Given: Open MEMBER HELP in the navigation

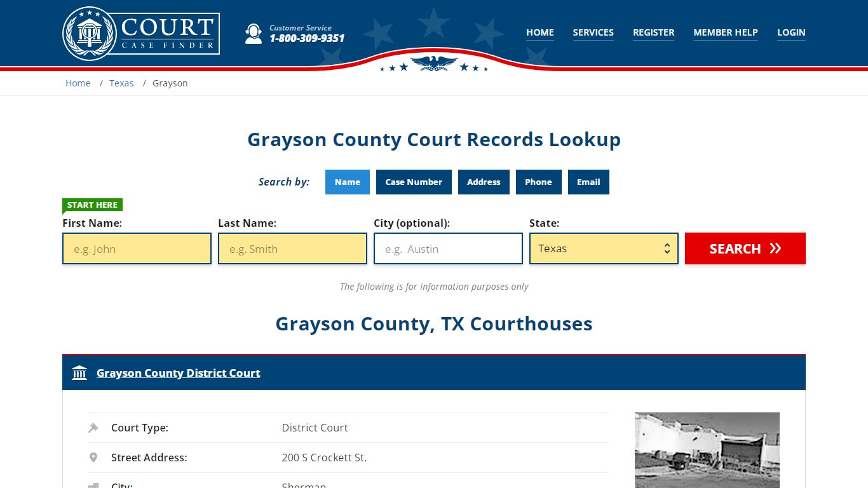Looking at the screenshot, I should click(x=726, y=32).
